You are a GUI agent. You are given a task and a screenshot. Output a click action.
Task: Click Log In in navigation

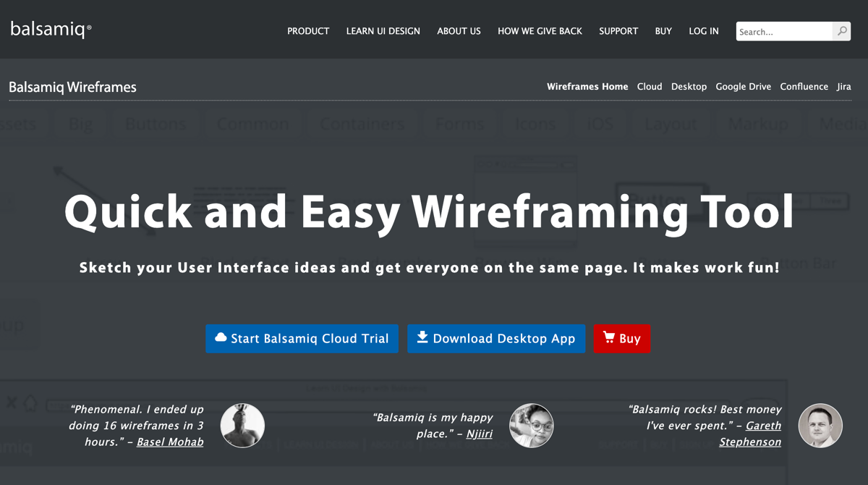[x=703, y=31]
